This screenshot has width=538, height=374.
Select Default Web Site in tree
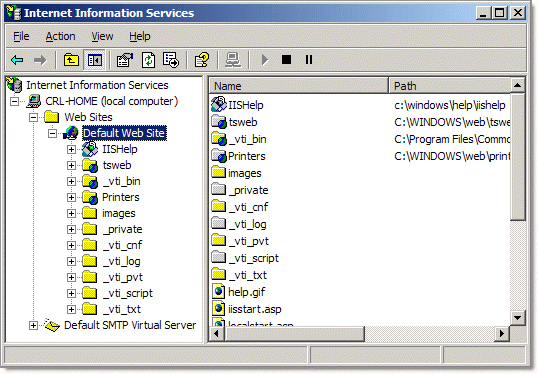[x=124, y=133]
